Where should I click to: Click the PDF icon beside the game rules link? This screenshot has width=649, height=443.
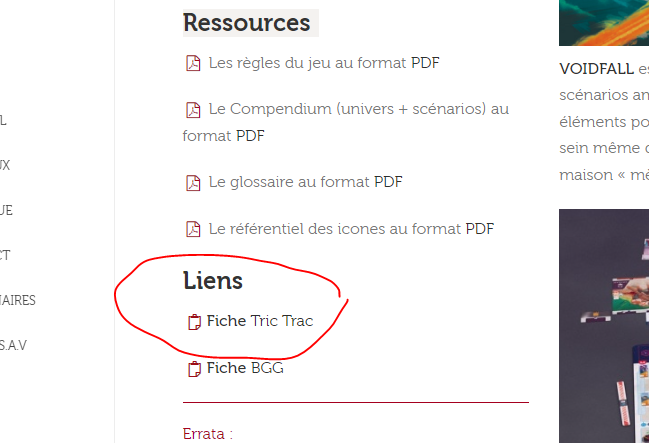pos(193,64)
